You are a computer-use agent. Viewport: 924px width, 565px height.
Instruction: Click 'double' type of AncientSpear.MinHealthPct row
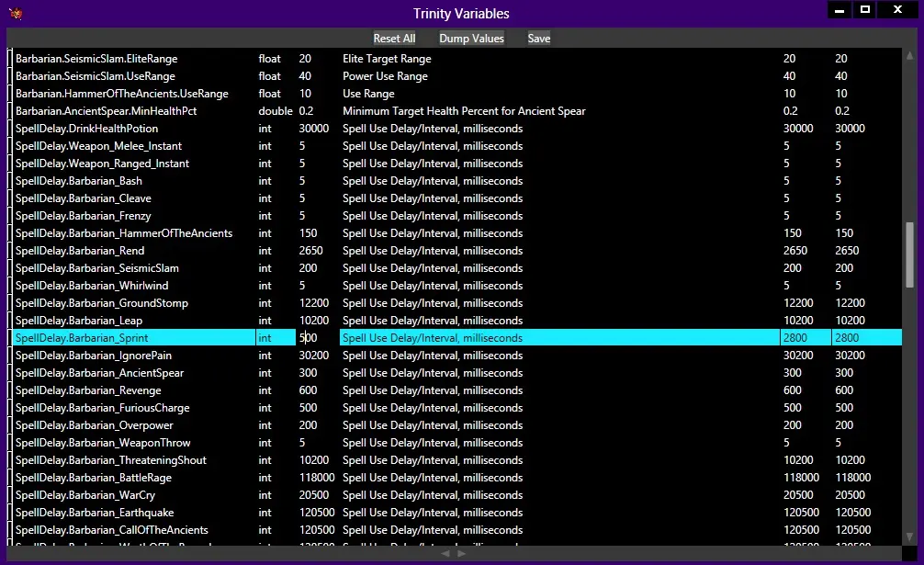[276, 111]
